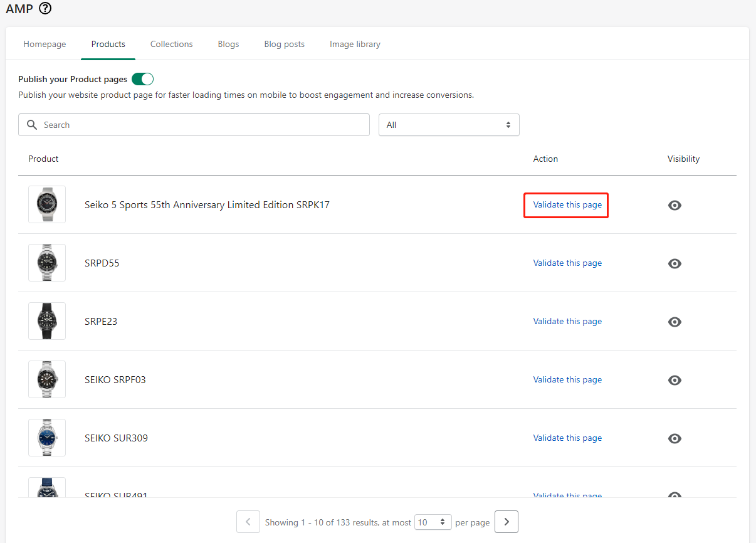
Task: Select the SRPE23 product name
Action: pyautogui.click(x=101, y=321)
